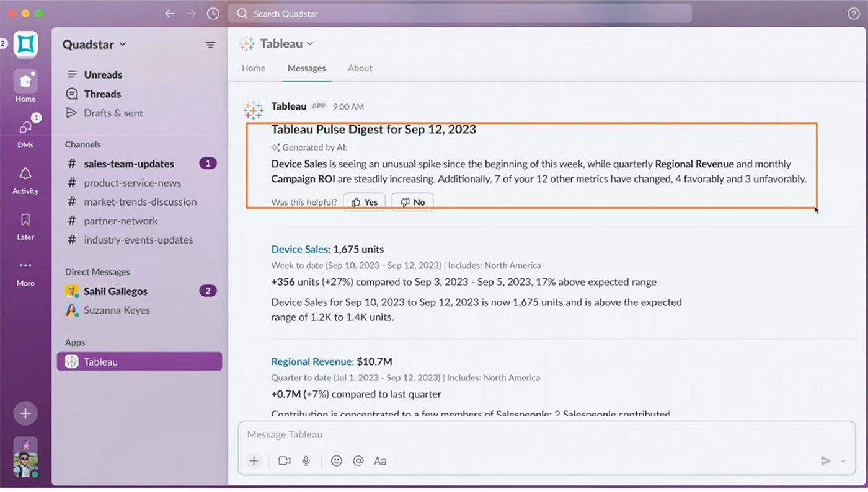Click the Tableau app avatar on the message

[253, 110]
